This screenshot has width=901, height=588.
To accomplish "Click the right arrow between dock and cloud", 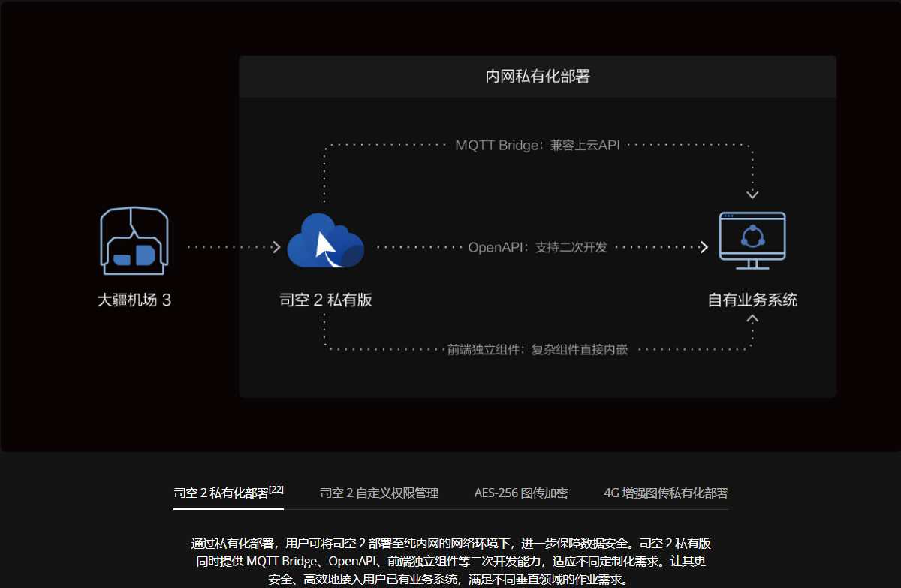I will (x=276, y=247).
